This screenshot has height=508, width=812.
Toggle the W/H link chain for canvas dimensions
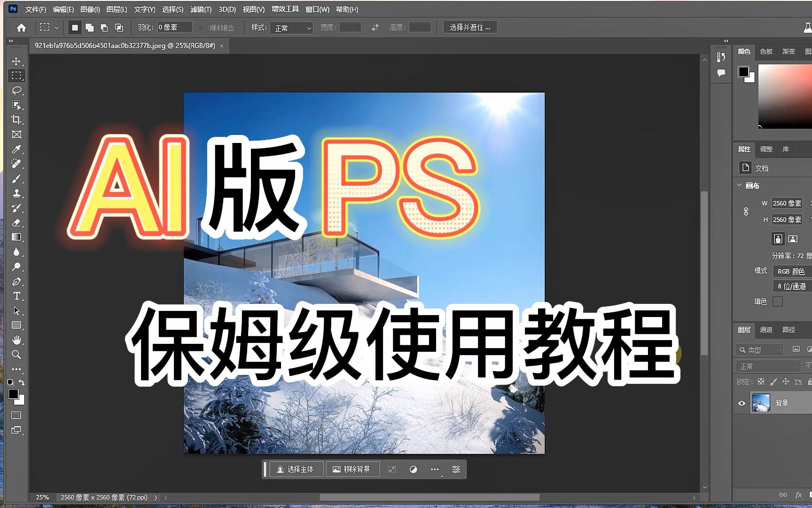click(x=746, y=211)
